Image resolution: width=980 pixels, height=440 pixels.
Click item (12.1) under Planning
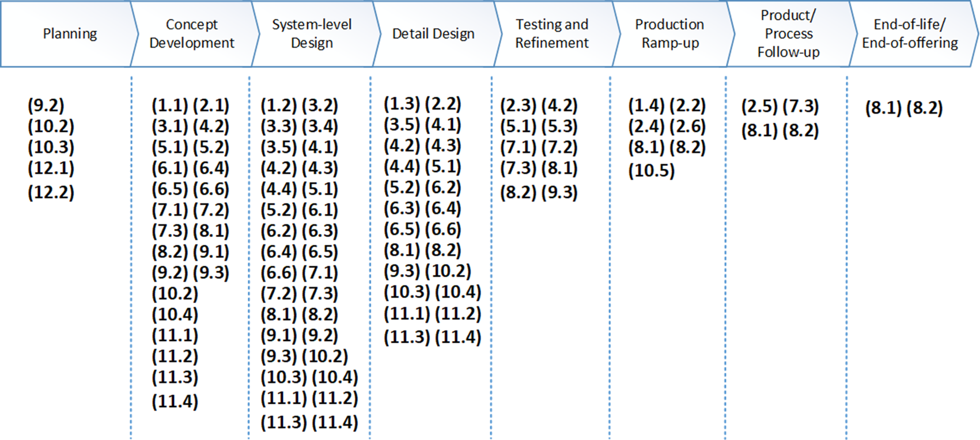pos(51,169)
